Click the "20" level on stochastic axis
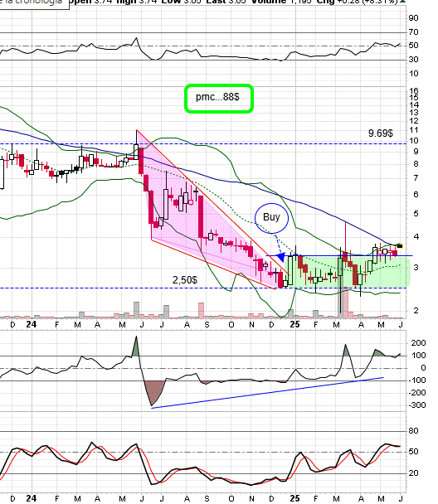Screen dimensions: 438x504 [x=414, y=473]
